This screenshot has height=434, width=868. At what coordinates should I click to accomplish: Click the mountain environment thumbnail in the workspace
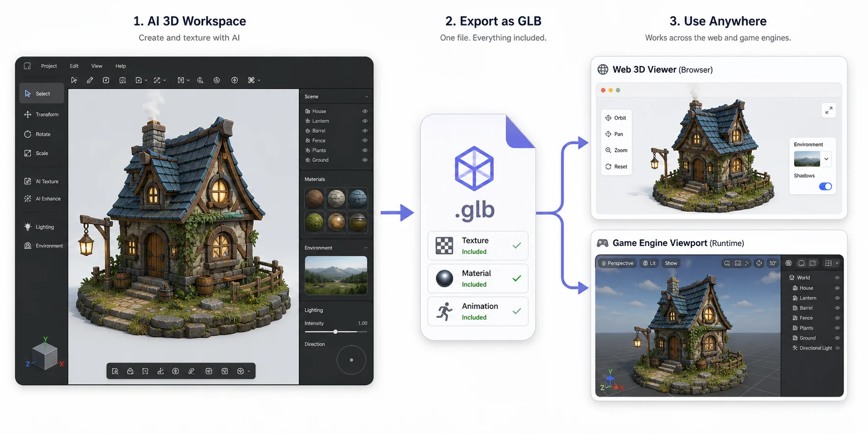point(336,275)
